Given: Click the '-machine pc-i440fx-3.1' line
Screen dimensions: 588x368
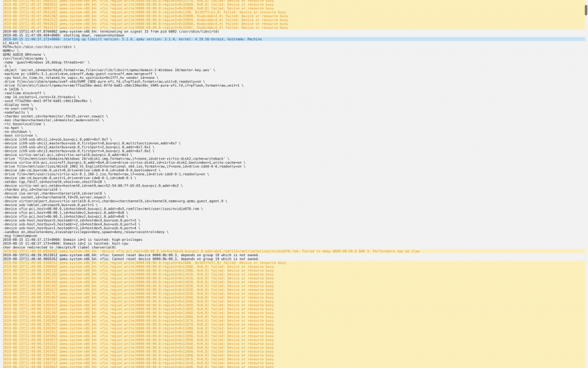Looking at the screenshot, I should coord(80,74).
